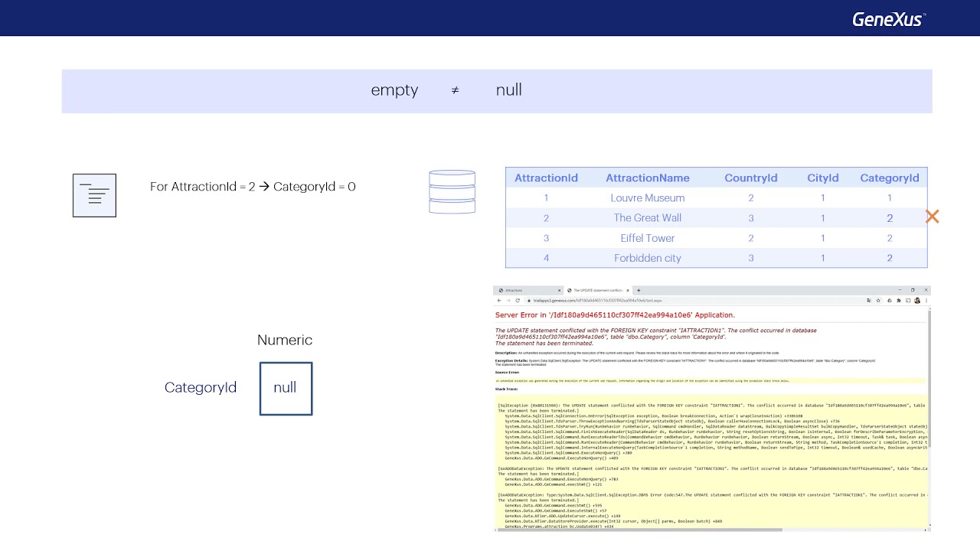
Task: Click the CountryId column header
Action: pos(751,178)
